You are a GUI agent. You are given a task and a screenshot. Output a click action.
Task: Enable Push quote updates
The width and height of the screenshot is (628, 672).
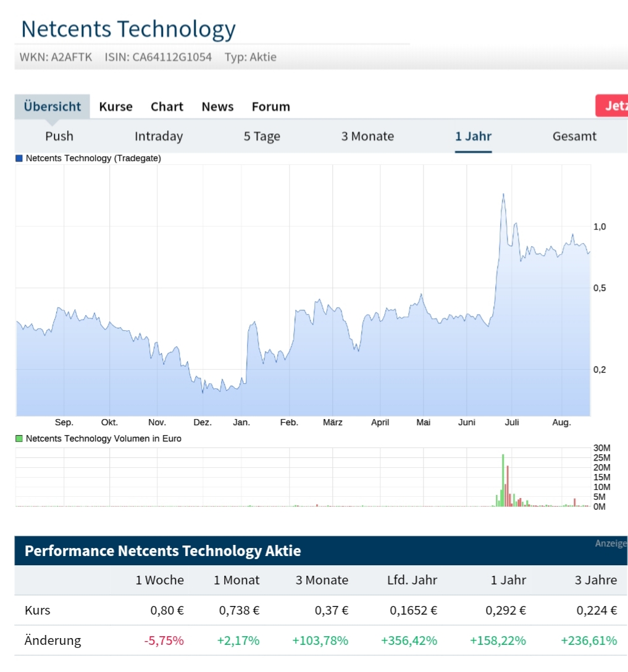tap(59, 136)
